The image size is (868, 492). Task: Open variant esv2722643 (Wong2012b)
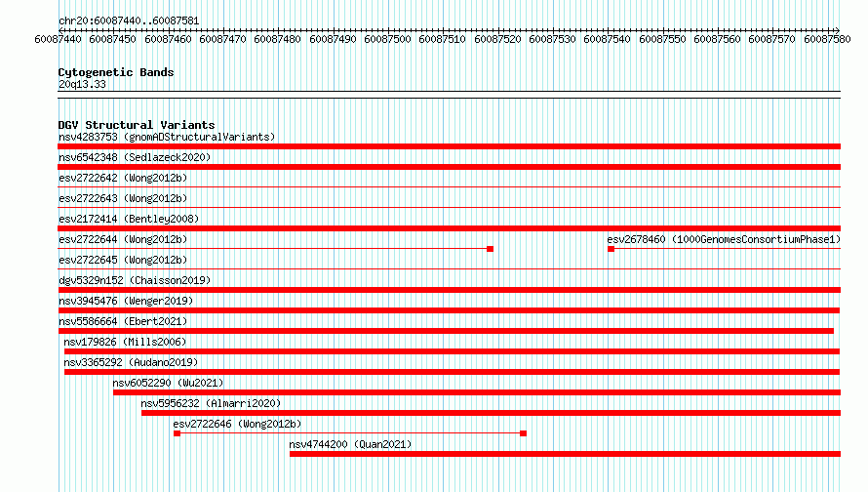tap(123, 198)
